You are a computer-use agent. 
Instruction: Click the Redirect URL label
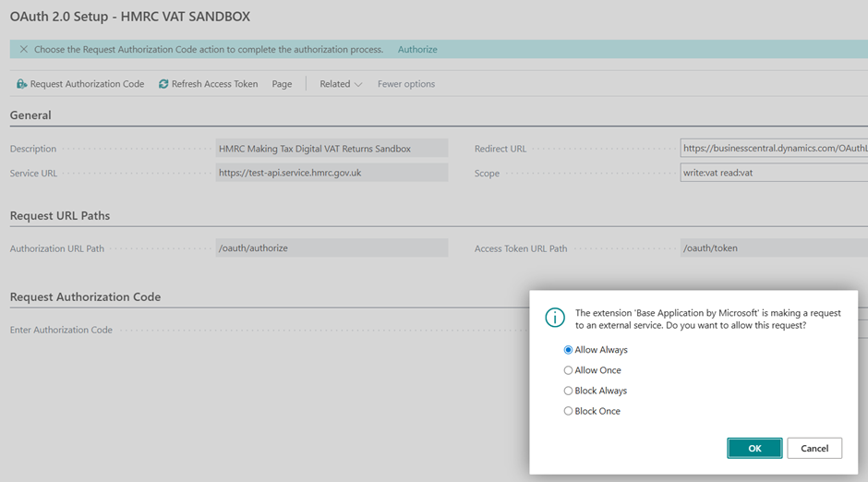coord(500,149)
